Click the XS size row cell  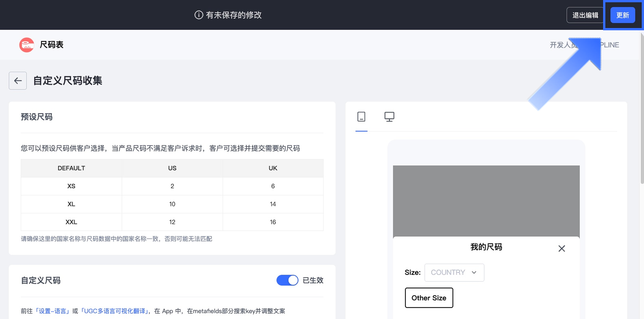[x=71, y=186]
